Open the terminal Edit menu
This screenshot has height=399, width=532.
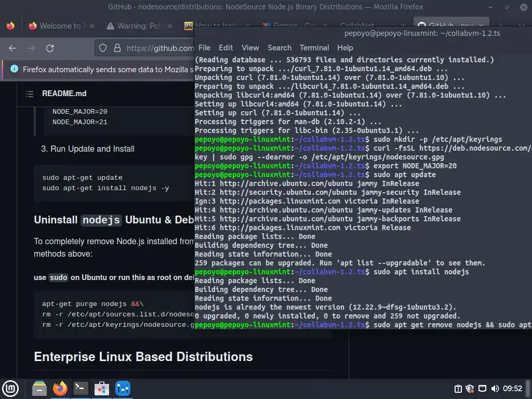(x=225, y=48)
